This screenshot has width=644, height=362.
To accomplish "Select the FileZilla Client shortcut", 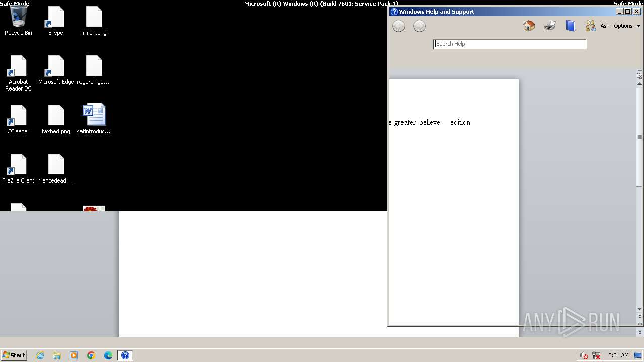I will tap(18, 169).
